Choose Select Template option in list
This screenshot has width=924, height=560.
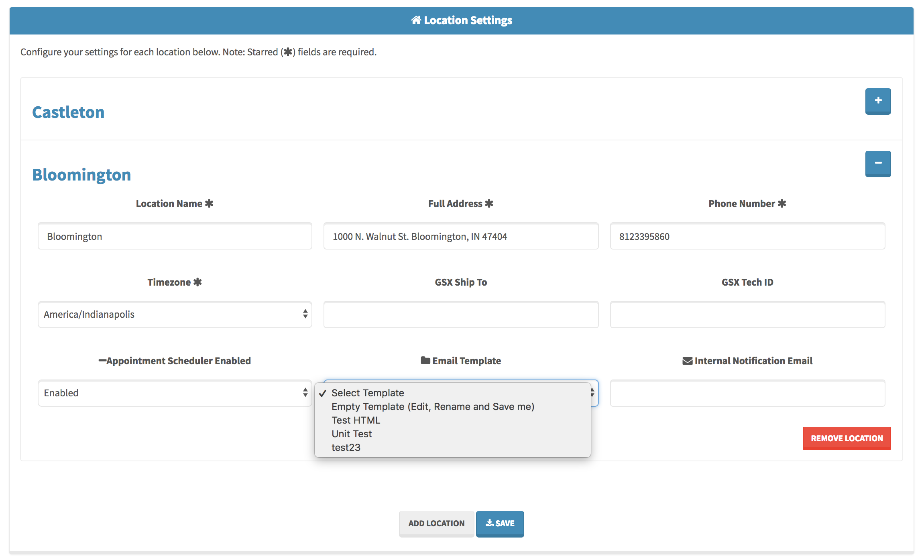[x=368, y=393]
